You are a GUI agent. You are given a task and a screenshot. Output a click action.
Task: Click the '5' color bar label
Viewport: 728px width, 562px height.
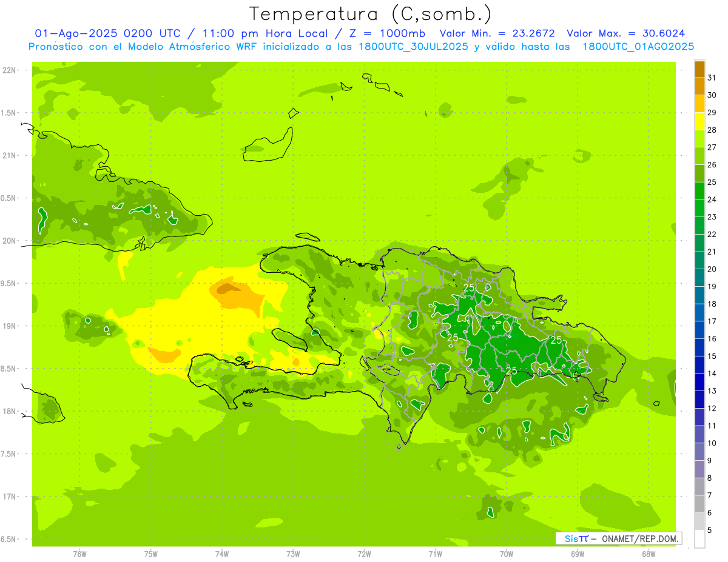[710, 530]
